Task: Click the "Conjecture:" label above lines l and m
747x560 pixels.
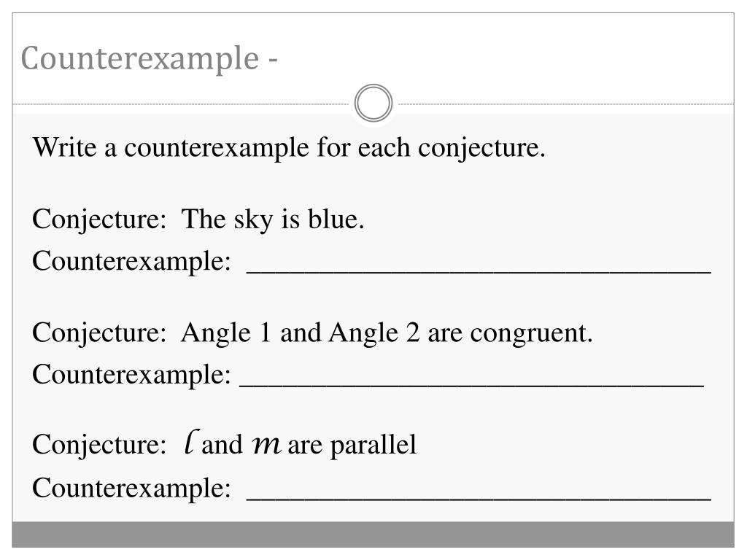Action: tap(99, 446)
